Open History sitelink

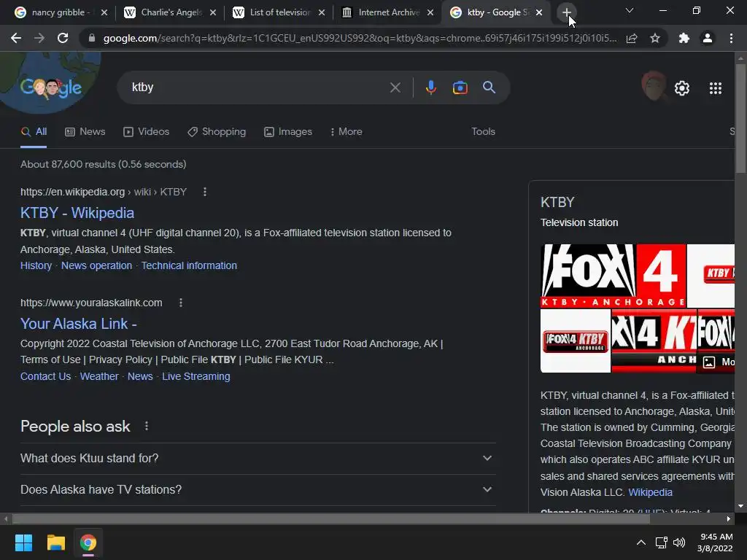tap(36, 265)
